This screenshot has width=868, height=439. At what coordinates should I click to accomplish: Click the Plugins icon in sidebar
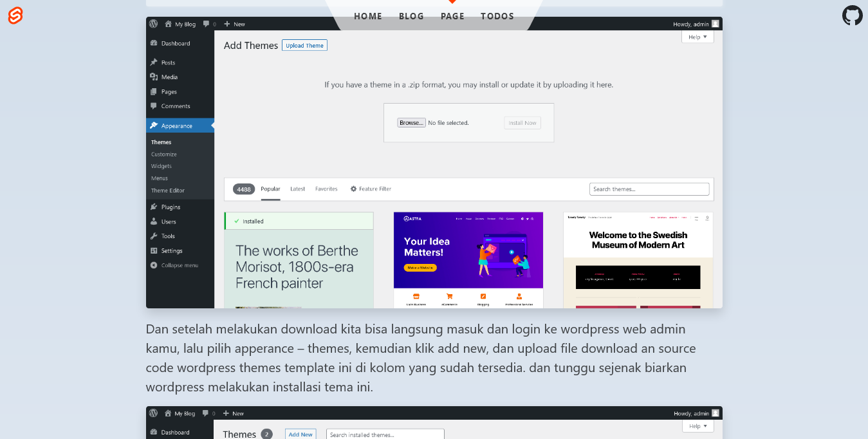pos(154,207)
